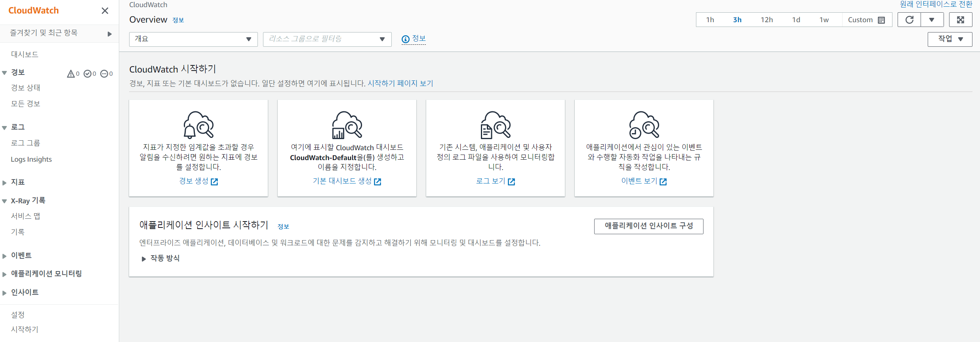
Task: Click 정보 link next to Overview
Action: [x=178, y=20]
